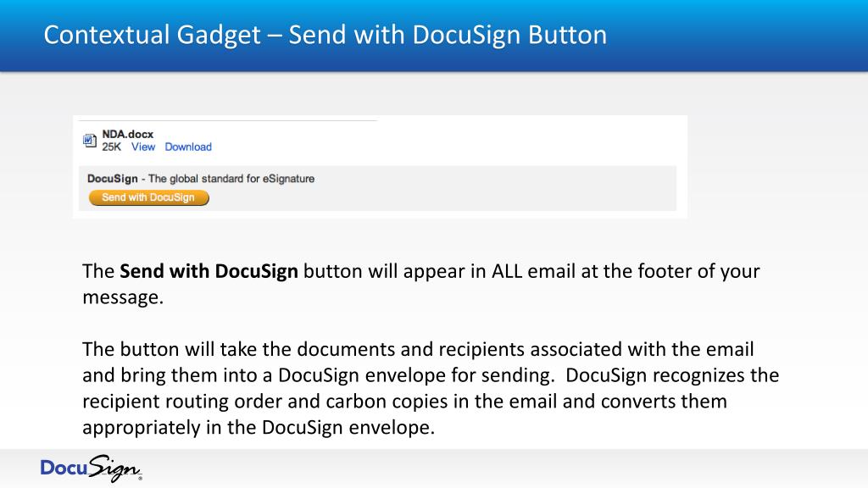The image size is (868, 488).
Task: Click the 25K file size label
Action: pos(111,147)
